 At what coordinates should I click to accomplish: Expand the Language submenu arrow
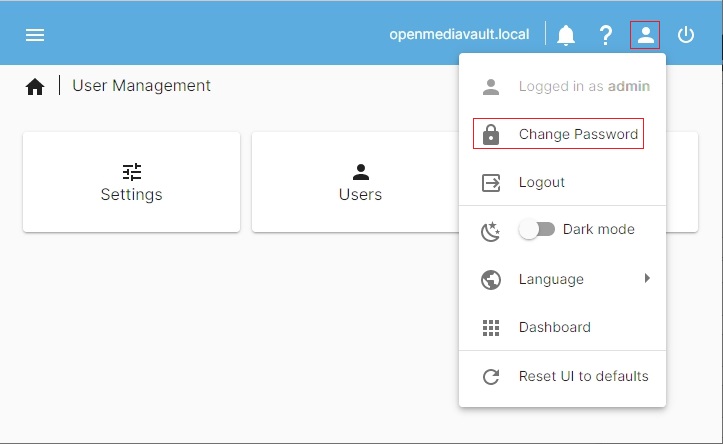coord(647,278)
